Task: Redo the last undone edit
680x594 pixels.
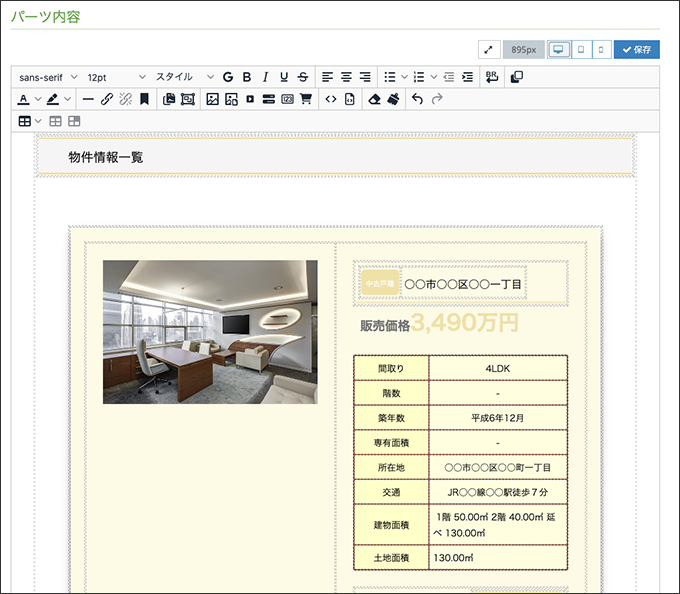Action: pos(437,99)
